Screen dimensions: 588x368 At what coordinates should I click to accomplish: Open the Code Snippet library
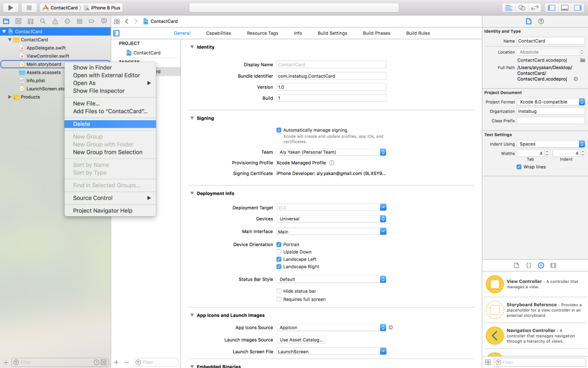tap(528, 265)
